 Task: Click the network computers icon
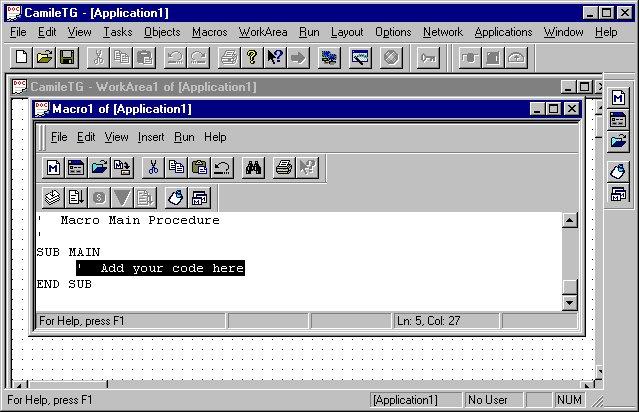tap(328, 57)
